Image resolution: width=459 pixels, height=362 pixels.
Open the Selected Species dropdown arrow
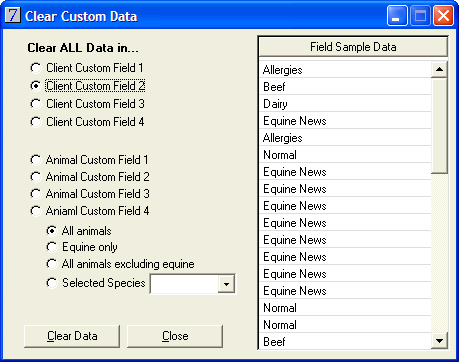(x=226, y=284)
